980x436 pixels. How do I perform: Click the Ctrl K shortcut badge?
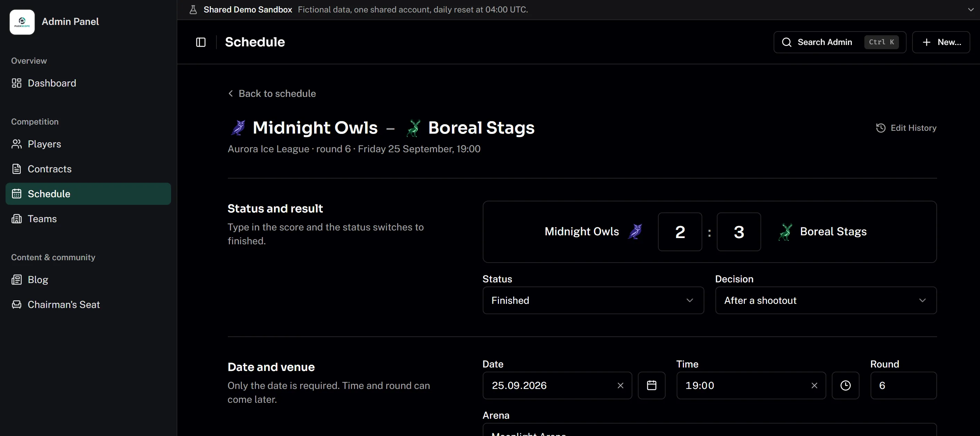[x=881, y=42]
